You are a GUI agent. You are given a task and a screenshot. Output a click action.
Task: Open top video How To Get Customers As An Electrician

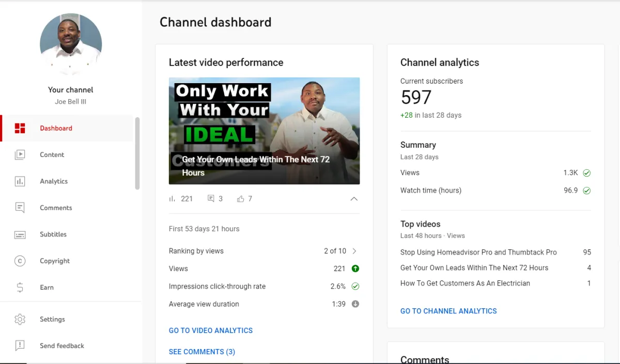pos(465,283)
